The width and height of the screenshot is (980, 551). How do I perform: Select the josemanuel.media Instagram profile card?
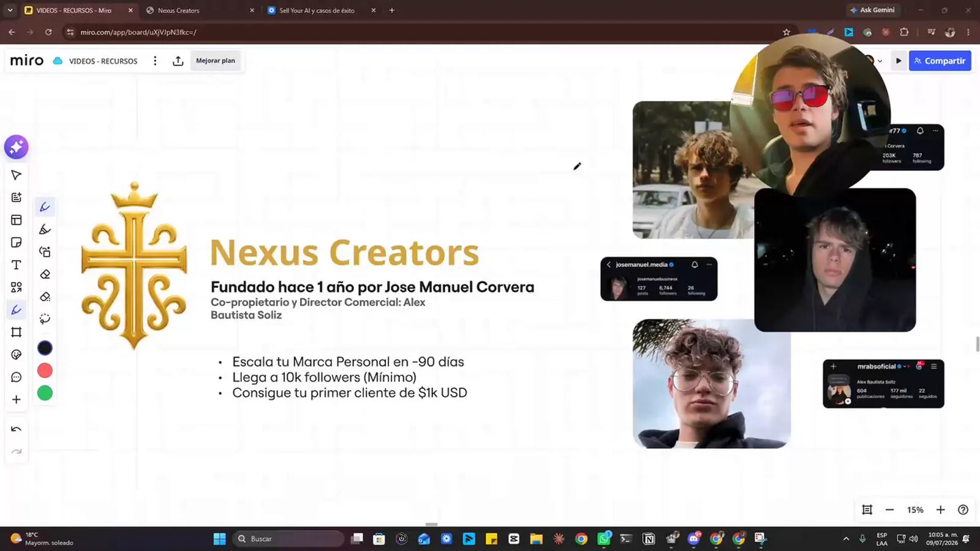tap(658, 279)
